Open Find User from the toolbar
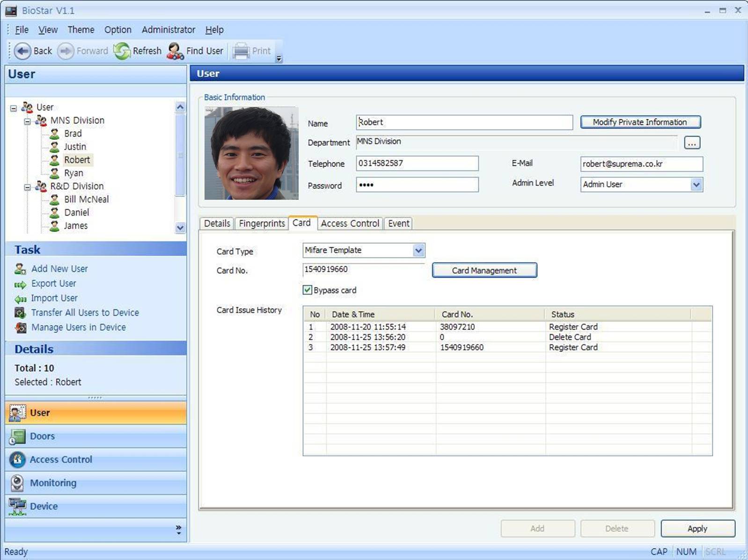Image resolution: width=748 pixels, height=560 pixels. click(195, 51)
